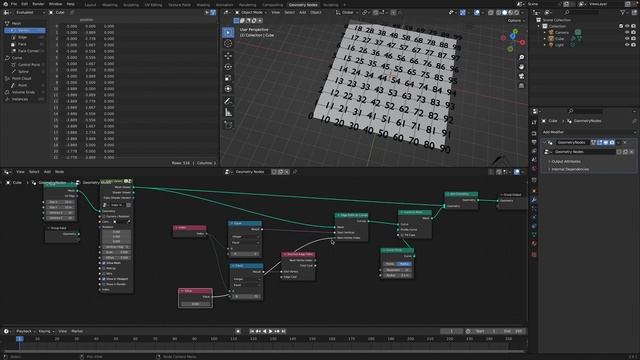Click Jump to End playback button
This screenshot has height=360, width=640.
tap(283, 331)
